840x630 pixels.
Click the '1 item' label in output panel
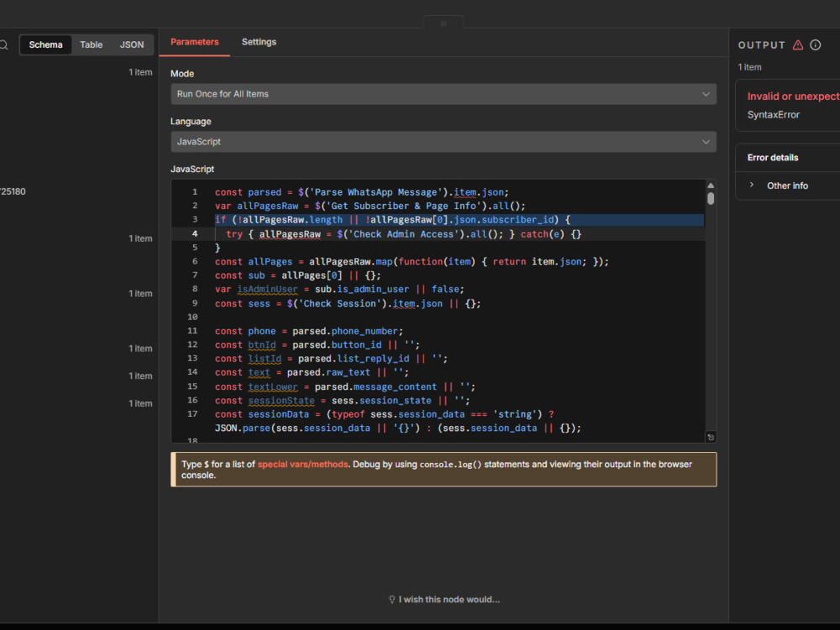749,67
